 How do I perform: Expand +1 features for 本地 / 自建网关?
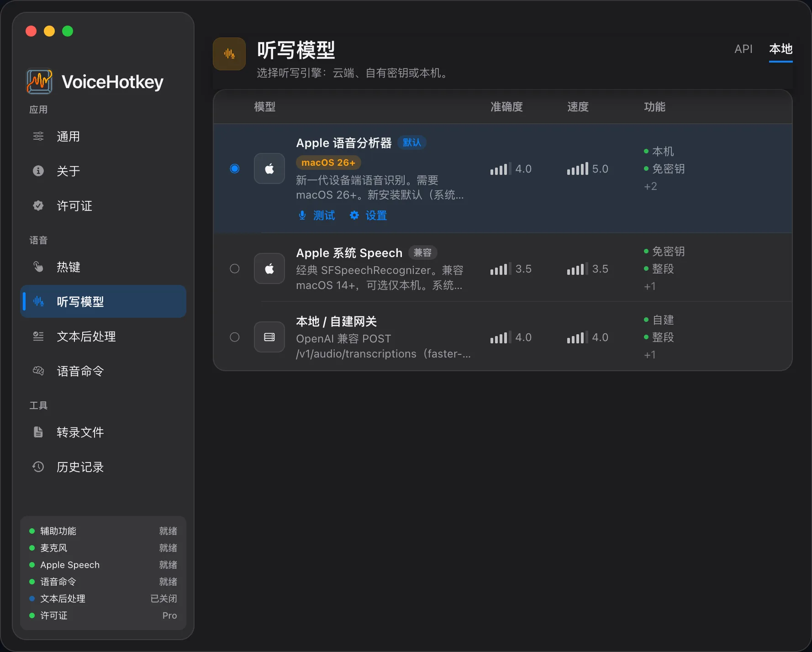tap(650, 355)
